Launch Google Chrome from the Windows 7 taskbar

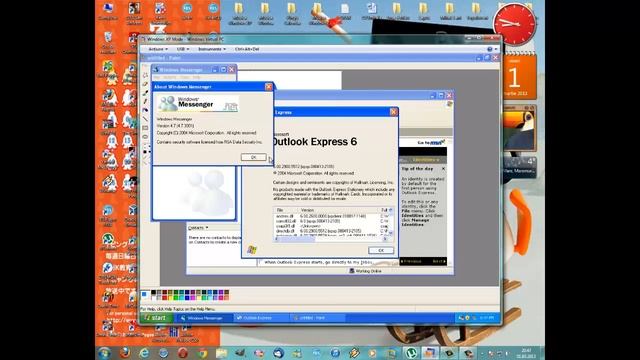pyautogui.click(x=202, y=353)
